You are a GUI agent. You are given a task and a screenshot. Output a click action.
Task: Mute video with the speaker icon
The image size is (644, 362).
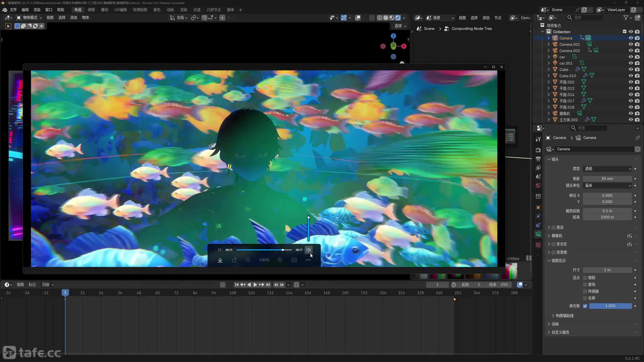pyautogui.click(x=308, y=250)
